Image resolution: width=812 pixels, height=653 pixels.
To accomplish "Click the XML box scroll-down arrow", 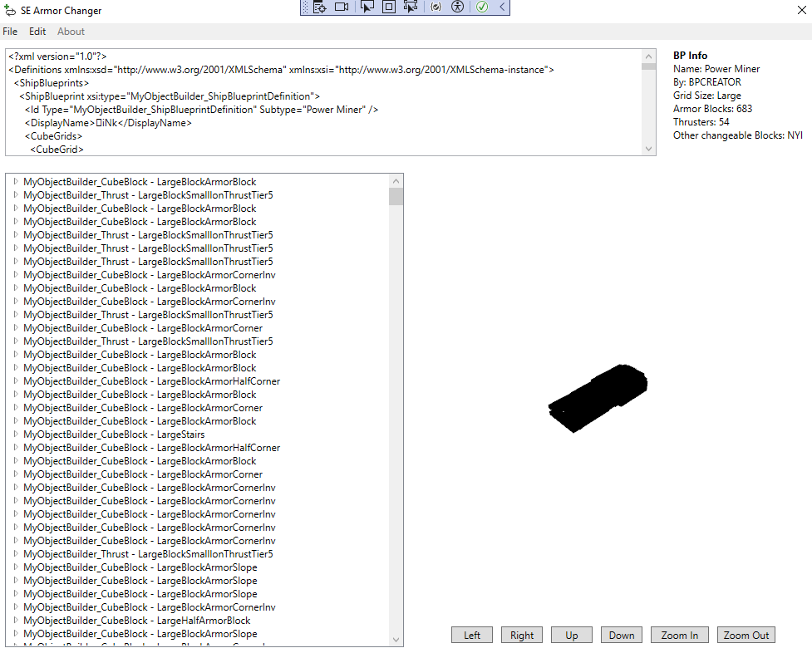I will [648, 149].
